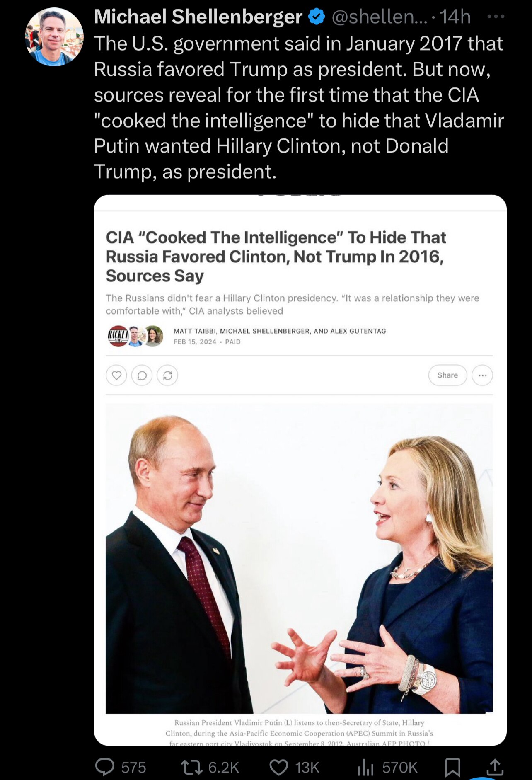532x780 pixels.
Task: Click the article Share button
Action: [447, 375]
